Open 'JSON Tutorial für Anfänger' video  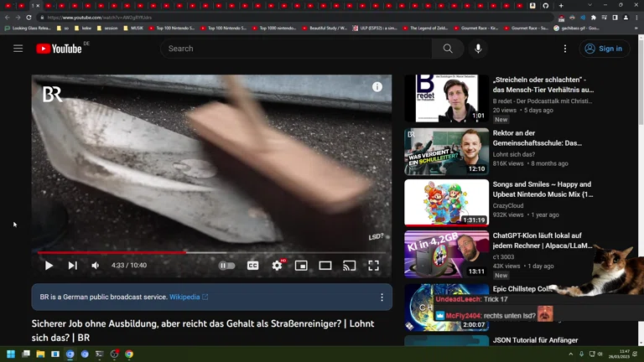point(535,340)
